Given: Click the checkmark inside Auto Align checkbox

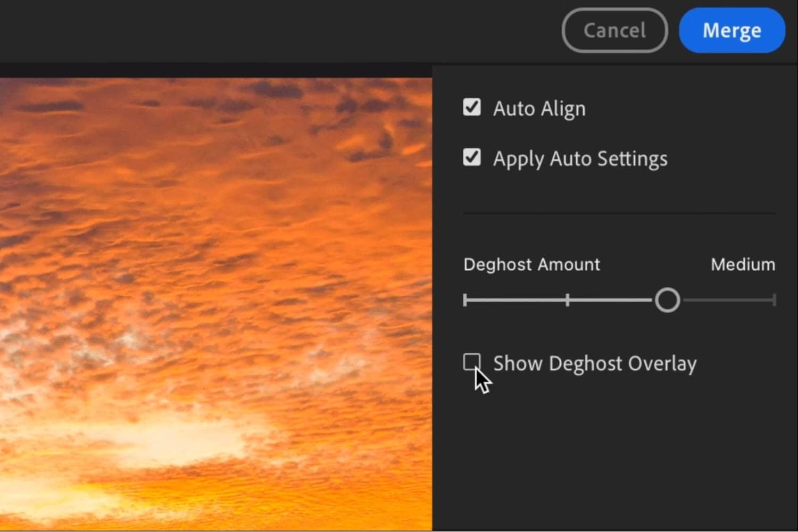Looking at the screenshot, I should click(471, 107).
